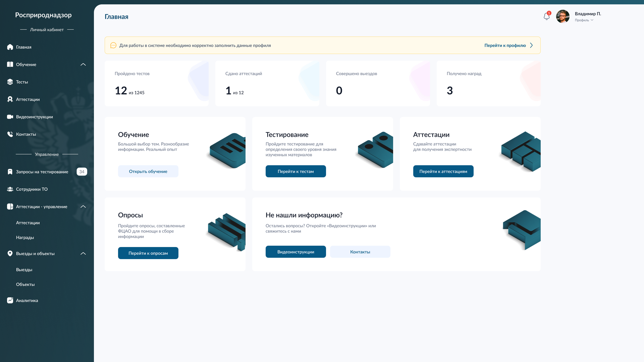Click the people icon for Сотрудники ТО

coord(10,189)
